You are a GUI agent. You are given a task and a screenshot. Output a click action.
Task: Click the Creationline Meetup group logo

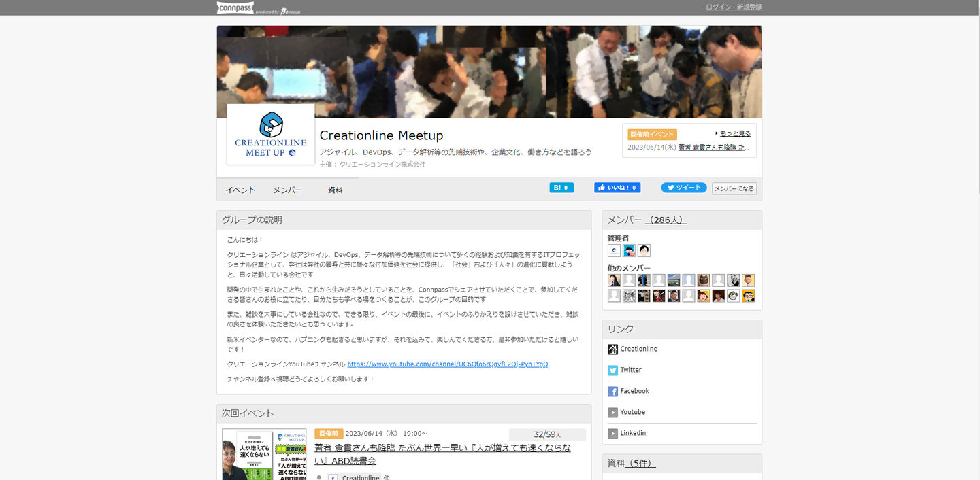pyautogui.click(x=271, y=134)
